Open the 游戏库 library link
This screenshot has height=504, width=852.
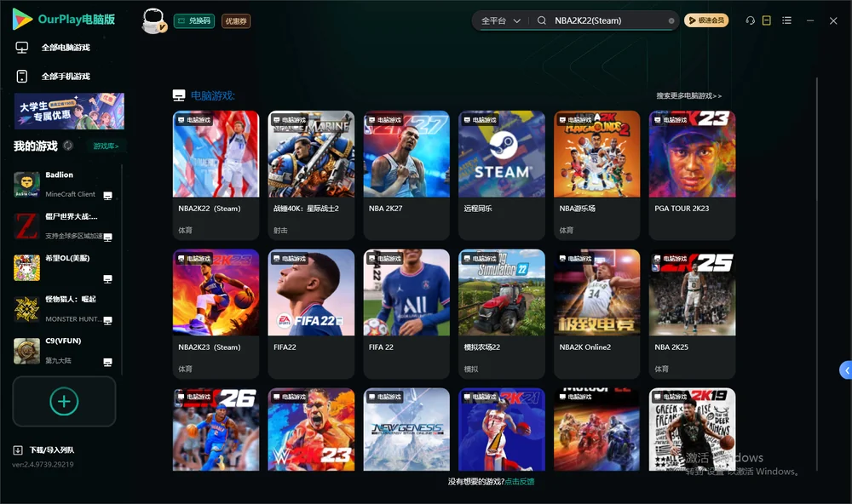click(x=106, y=146)
